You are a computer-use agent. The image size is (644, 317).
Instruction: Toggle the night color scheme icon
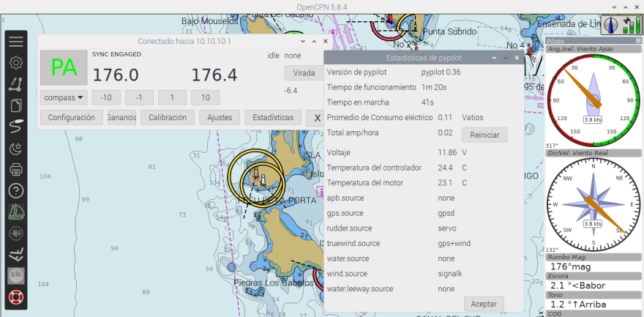pyautogui.click(x=15, y=149)
